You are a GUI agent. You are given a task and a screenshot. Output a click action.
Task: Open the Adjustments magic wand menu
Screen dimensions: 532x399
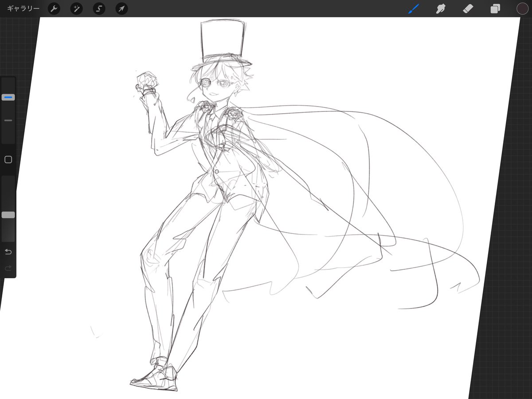77,8
